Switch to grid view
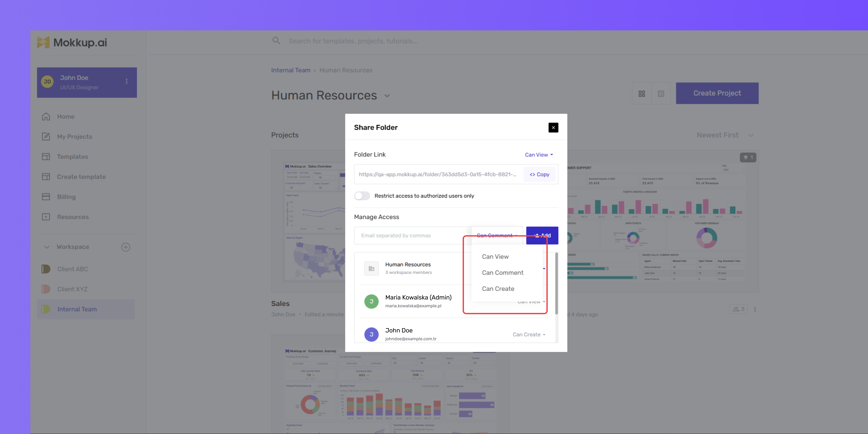Screen dimensions: 868x434 [x=642, y=93]
